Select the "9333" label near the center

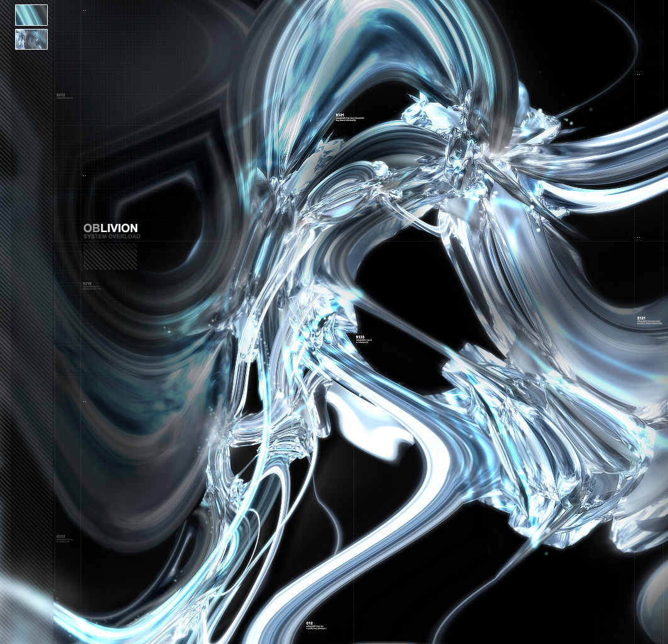360,337
